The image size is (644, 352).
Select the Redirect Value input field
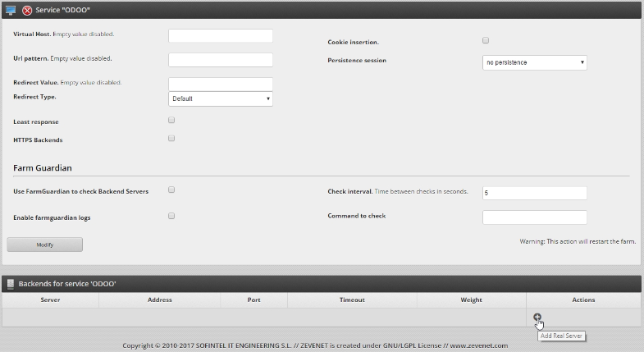click(x=220, y=84)
